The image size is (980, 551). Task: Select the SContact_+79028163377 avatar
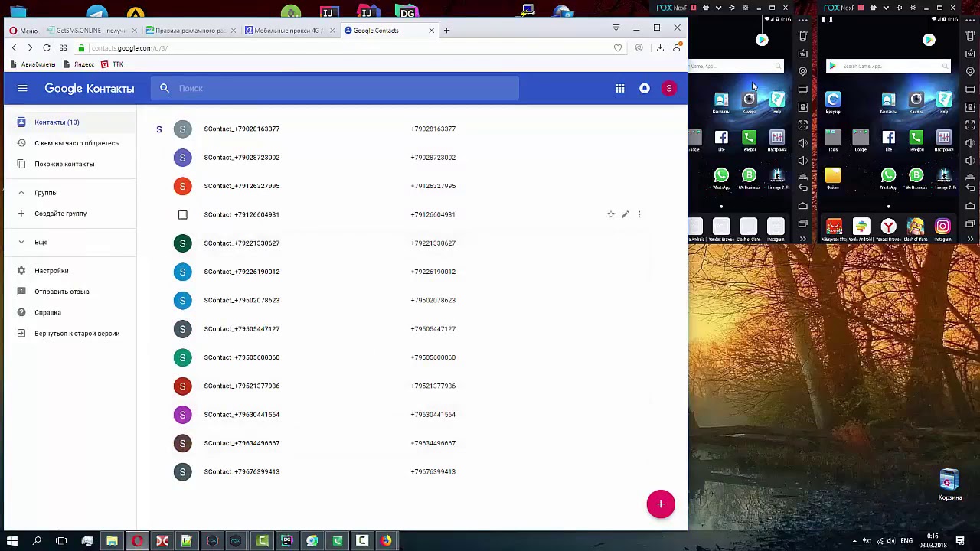pos(182,129)
